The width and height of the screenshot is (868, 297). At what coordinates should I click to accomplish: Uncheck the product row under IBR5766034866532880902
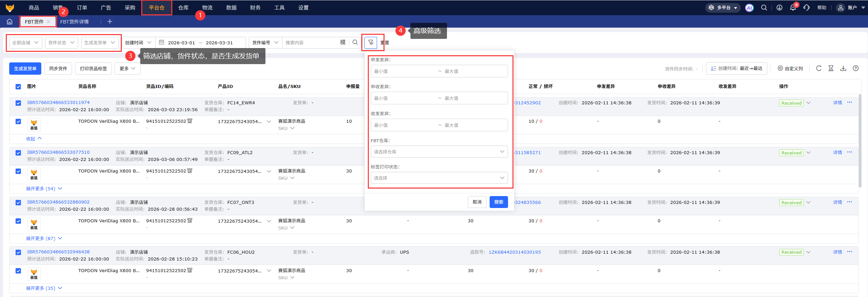[18, 221]
